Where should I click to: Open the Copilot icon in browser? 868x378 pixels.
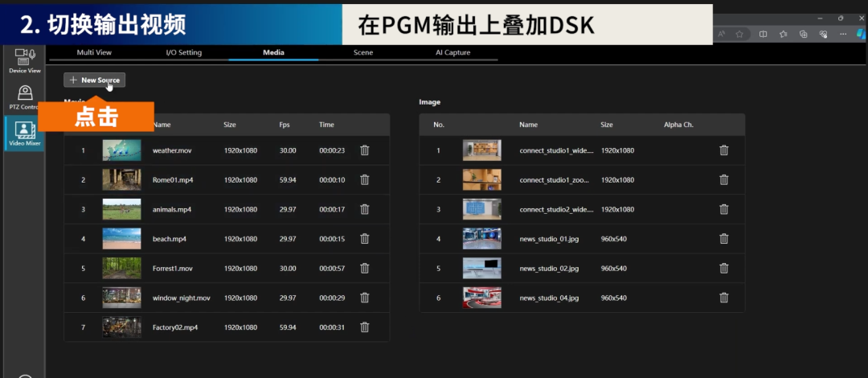click(x=862, y=34)
